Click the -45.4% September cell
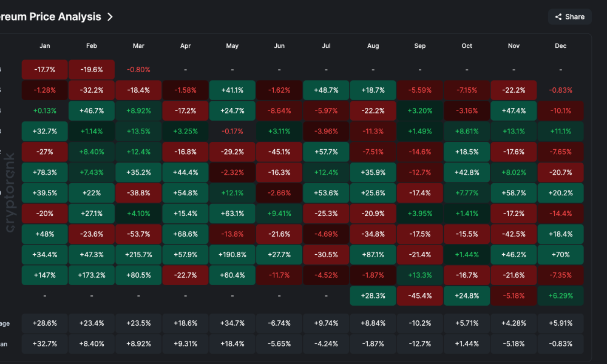The image size is (607, 364). [419, 296]
